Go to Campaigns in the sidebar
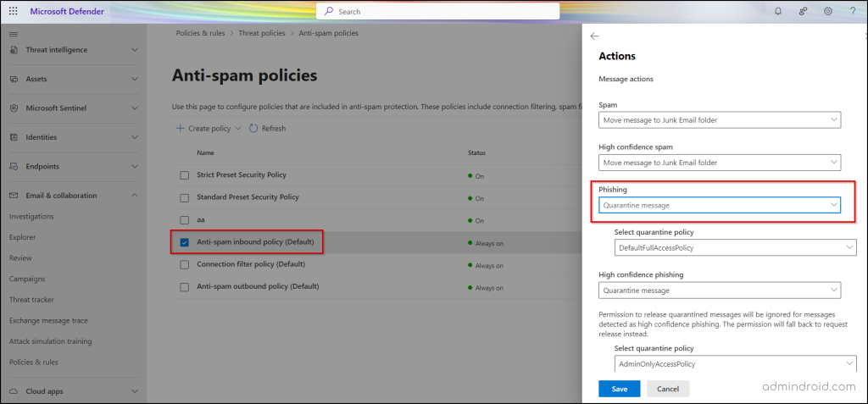The width and height of the screenshot is (868, 404). (27, 279)
